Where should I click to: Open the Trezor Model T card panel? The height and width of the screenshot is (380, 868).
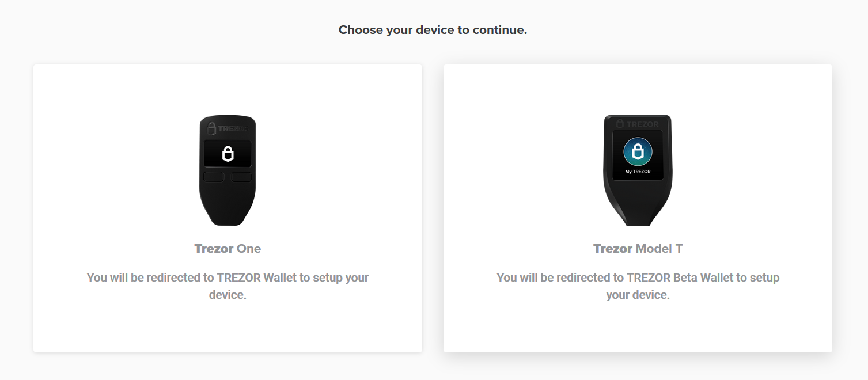coord(638,207)
